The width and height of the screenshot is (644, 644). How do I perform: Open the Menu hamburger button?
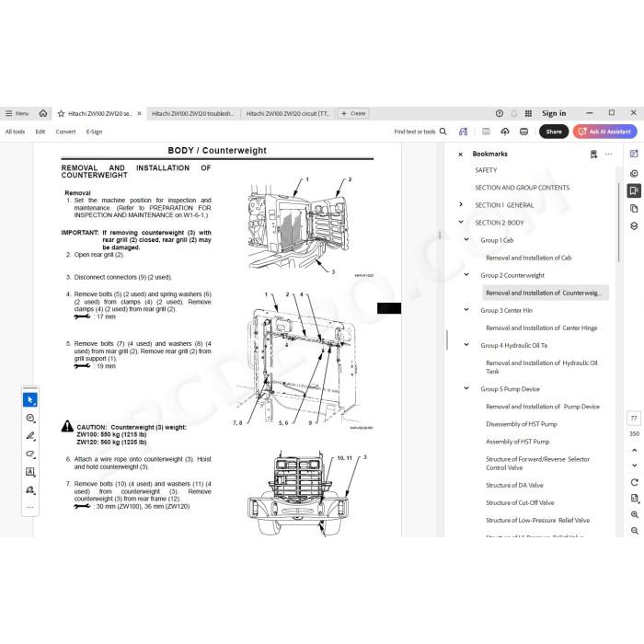point(17,113)
